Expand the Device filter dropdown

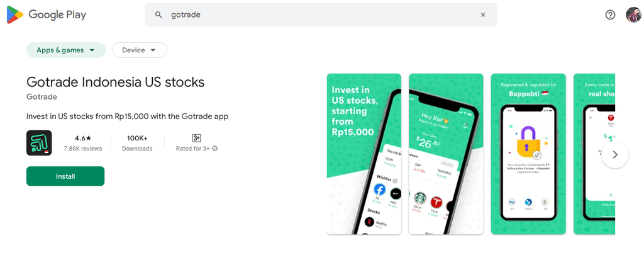(139, 50)
